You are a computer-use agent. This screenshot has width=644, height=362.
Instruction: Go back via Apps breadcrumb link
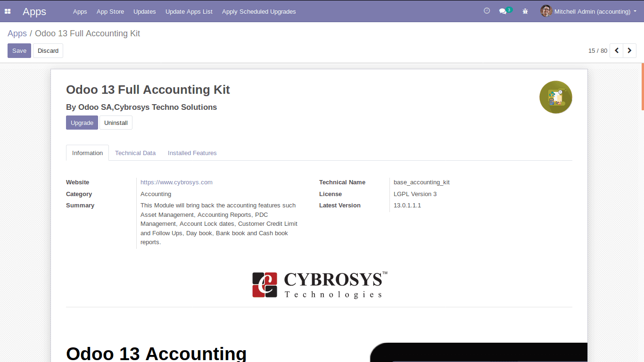[17, 33]
